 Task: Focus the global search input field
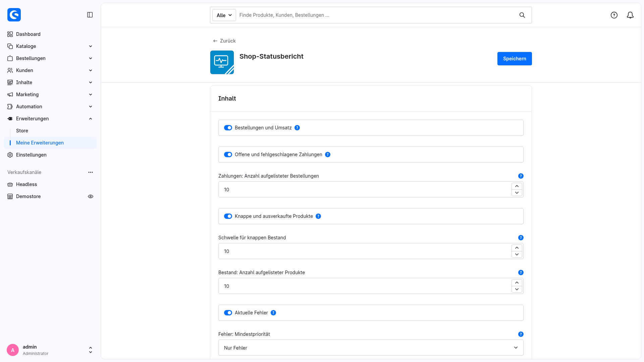(x=377, y=15)
